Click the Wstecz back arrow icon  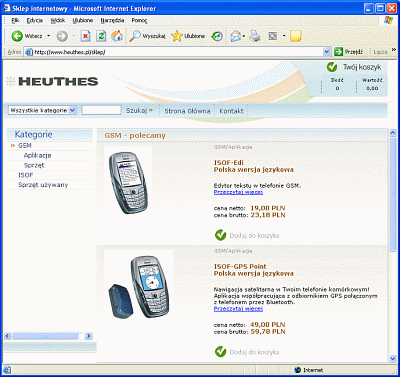tap(17, 36)
